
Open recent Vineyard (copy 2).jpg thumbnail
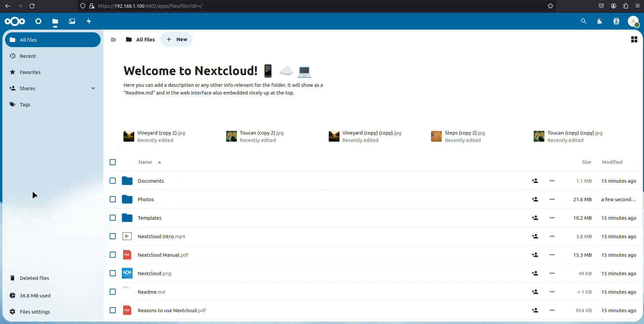129,136
